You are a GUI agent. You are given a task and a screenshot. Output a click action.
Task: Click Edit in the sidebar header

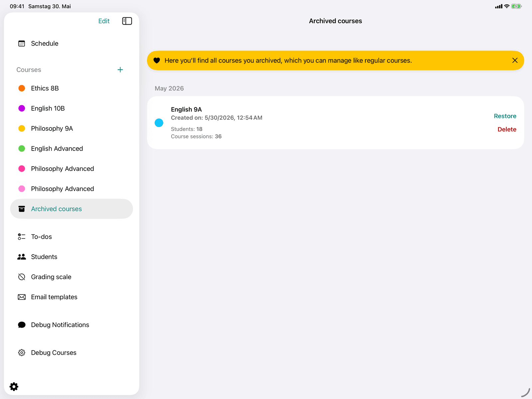[x=104, y=21]
